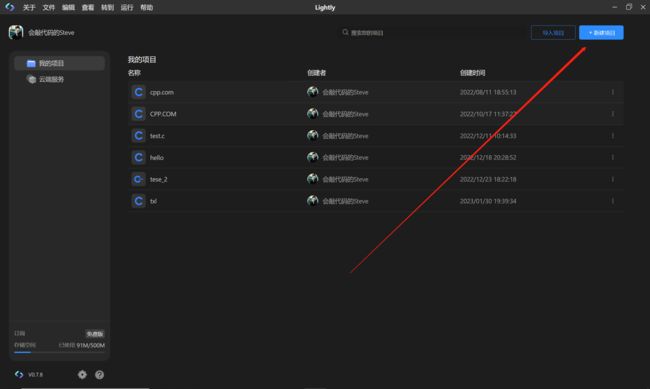Screen dimensions: 650x389
Task: Open the user avatar profile picture
Action: tap(16, 32)
